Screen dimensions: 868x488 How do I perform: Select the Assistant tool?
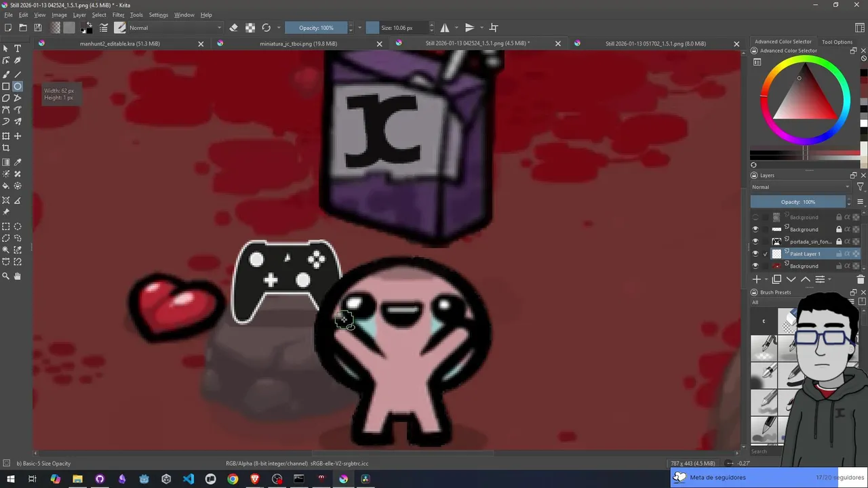6,201
